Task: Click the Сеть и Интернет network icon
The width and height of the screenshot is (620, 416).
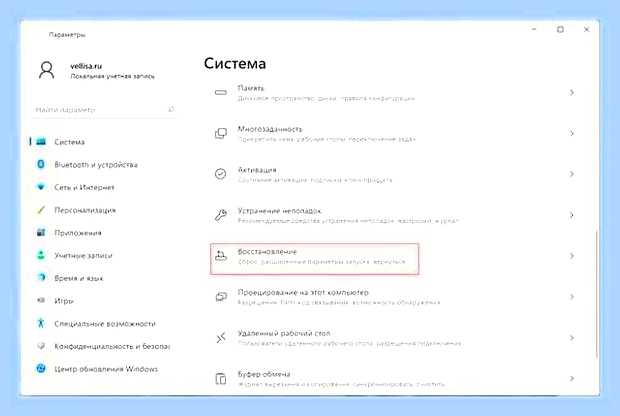Action: point(41,187)
